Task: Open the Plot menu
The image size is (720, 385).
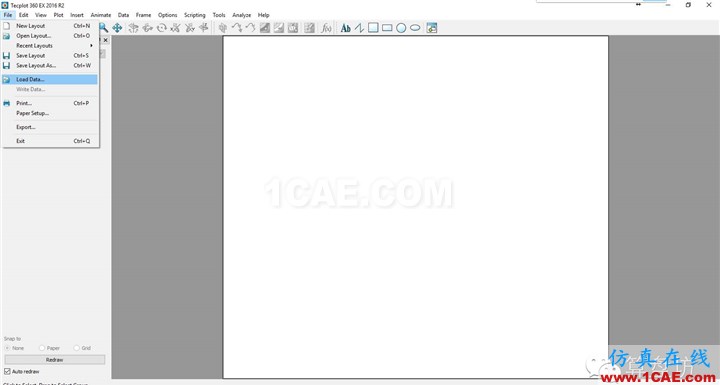Action: pos(58,15)
